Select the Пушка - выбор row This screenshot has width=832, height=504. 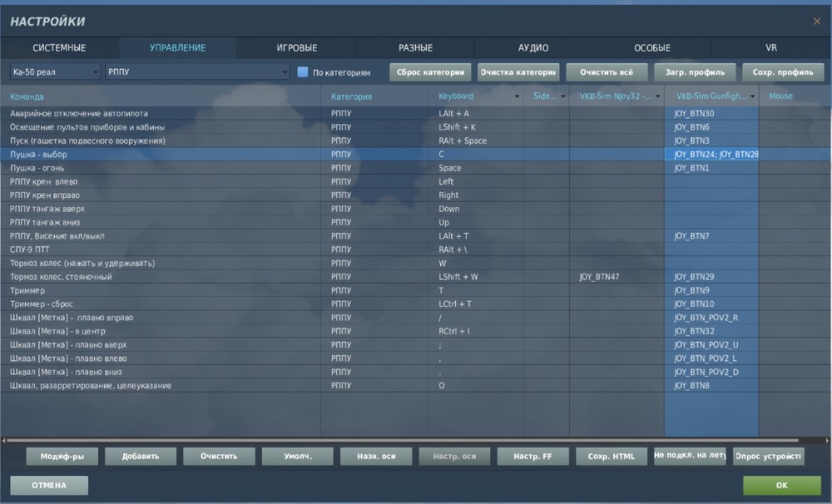(x=416, y=155)
